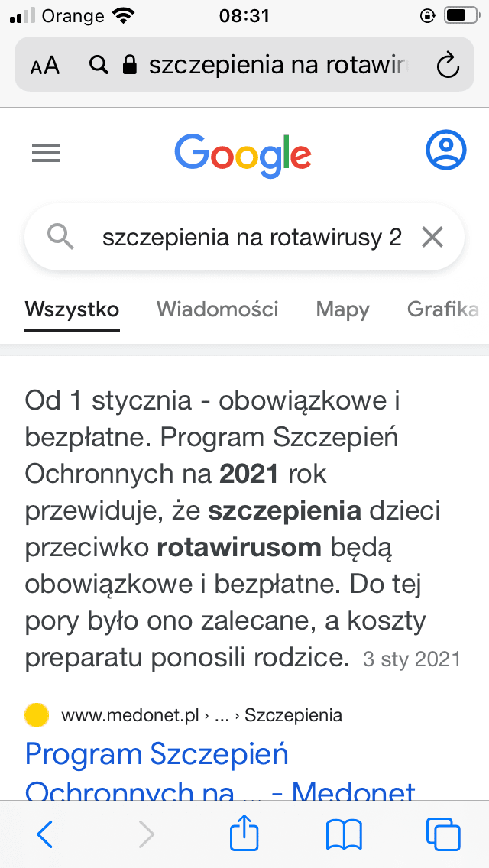
Task: Open Google account profile icon
Action: [x=445, y=151]
